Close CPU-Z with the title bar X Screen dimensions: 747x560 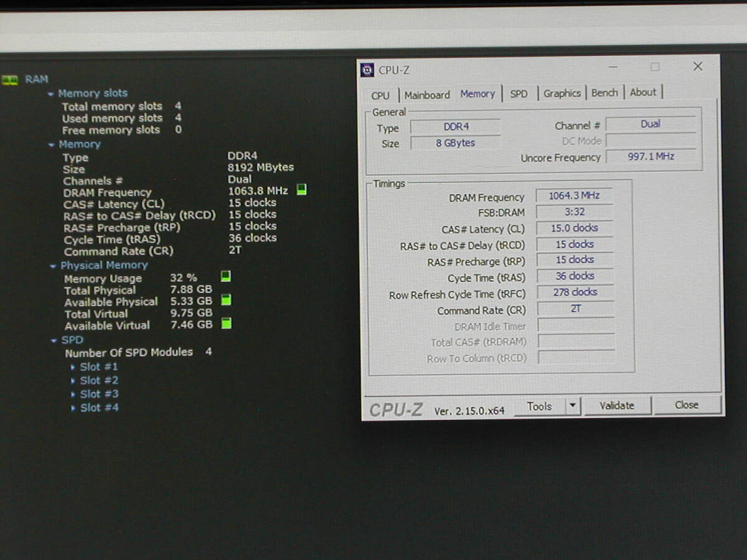pyautogui.click(x=698, y=66)
